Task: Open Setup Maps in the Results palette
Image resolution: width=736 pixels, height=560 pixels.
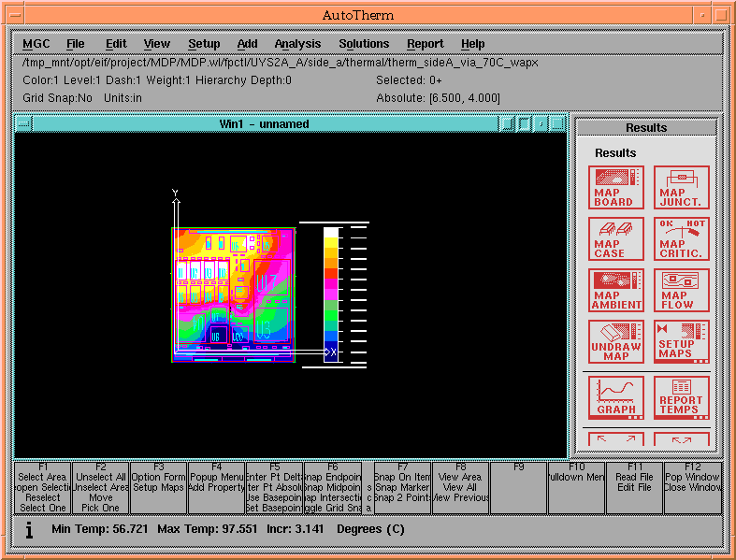Action: pos(682,342)
